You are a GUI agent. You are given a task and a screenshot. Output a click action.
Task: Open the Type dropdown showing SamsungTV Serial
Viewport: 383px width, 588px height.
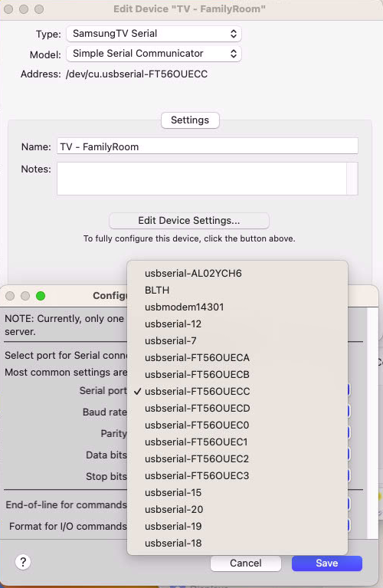[154, 34]
